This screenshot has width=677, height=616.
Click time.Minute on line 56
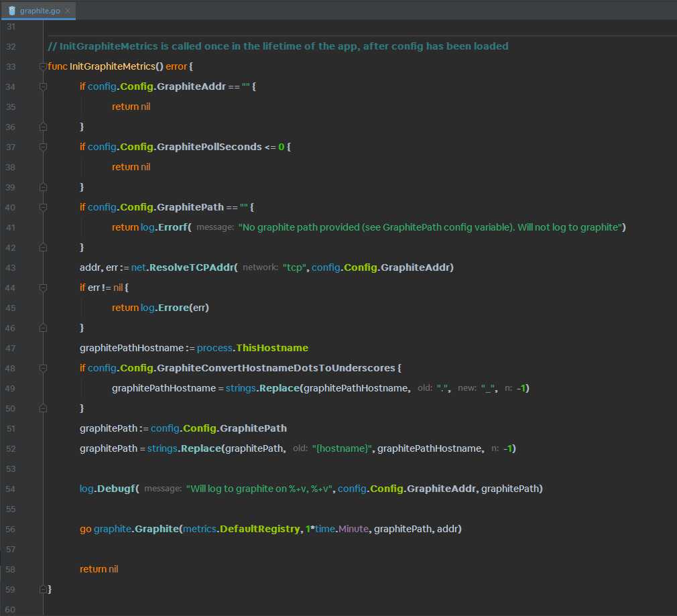[x=342, y=529]
